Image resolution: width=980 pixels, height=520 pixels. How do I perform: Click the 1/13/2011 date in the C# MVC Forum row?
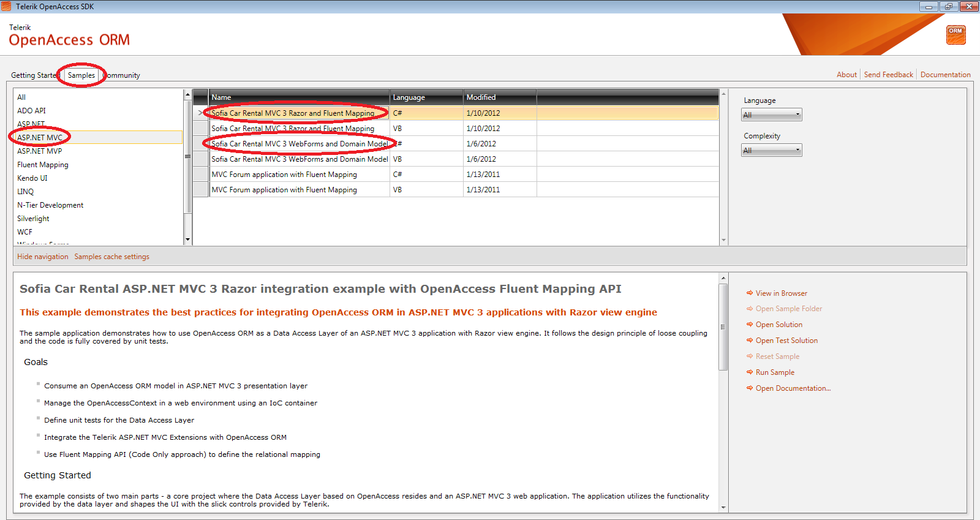[500, 175]
